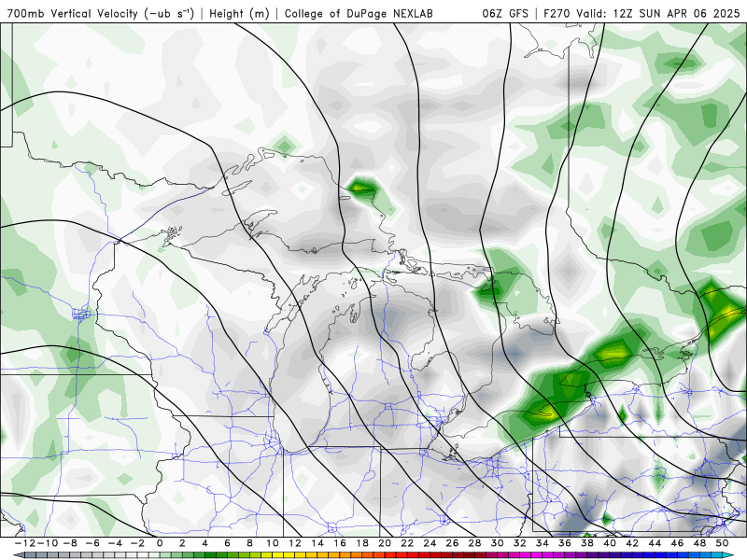Click legend value '-10'
747x560 pixels.
coord(47,543)
